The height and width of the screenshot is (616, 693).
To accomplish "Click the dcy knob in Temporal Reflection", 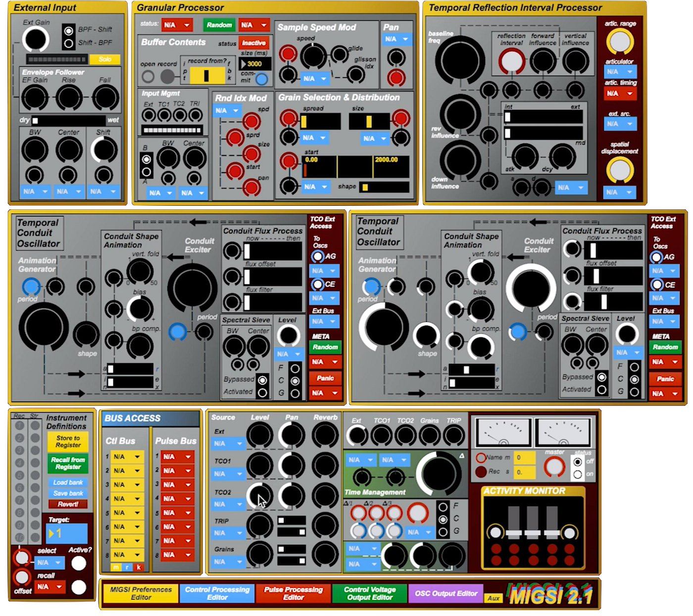I will coord(562,156).
